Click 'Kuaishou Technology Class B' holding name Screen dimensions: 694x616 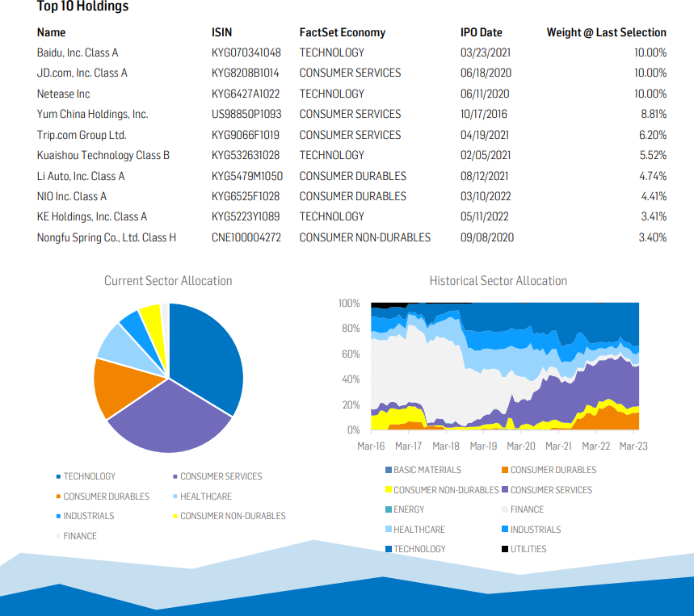tap(103, 155)
